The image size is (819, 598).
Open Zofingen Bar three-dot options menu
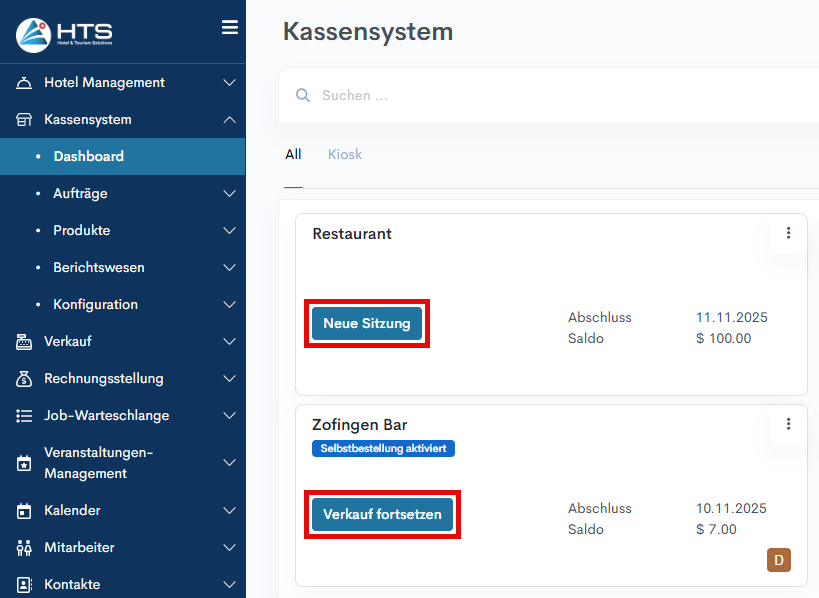788,424
